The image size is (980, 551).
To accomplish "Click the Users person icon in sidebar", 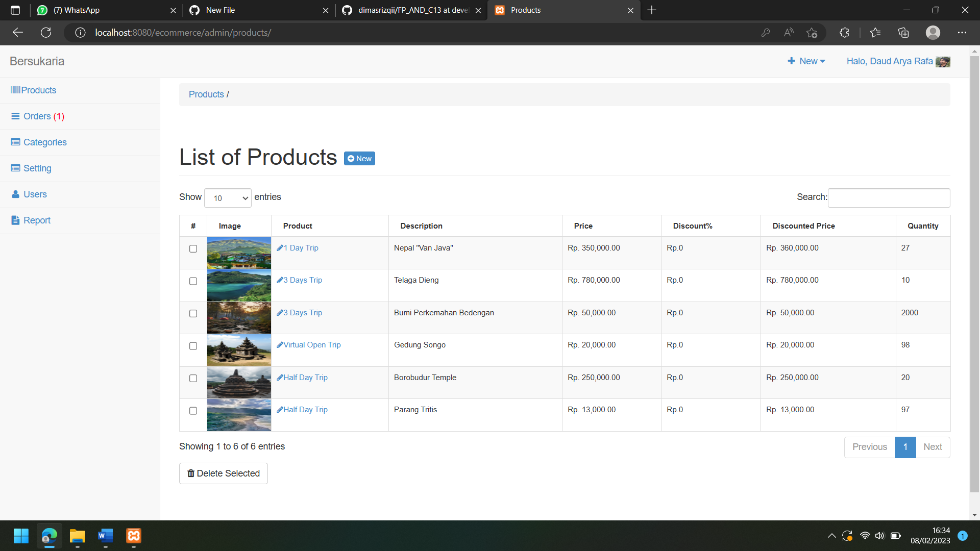I will pos(15,194).
